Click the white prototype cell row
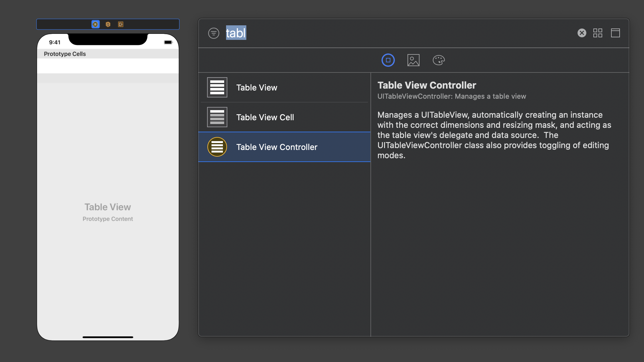Screen dimensions: 644x362 coord(108,66)
